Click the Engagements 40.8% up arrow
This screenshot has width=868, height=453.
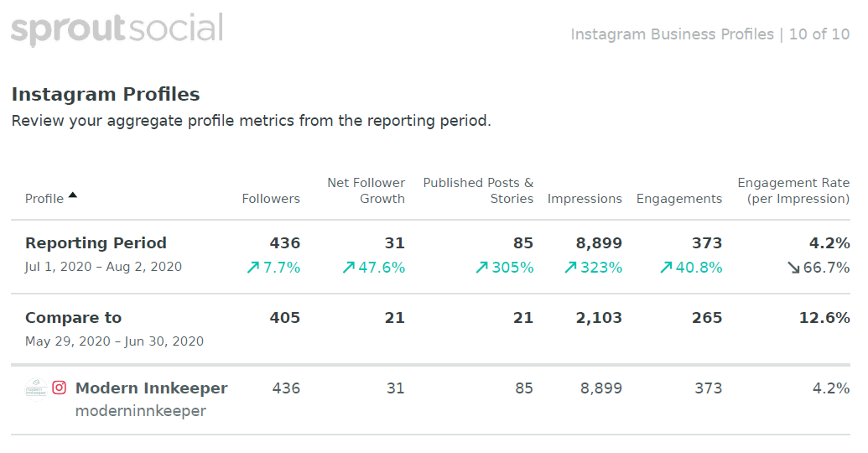pos(665,268)
